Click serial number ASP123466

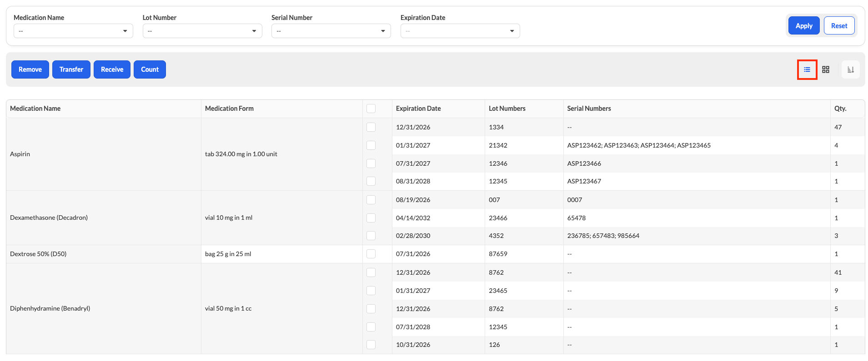584,163
